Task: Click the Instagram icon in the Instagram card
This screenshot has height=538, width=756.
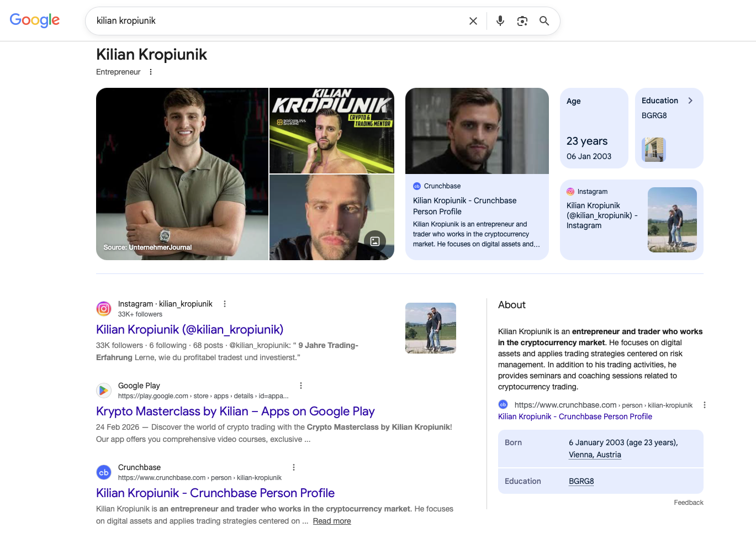Action: (x=570, y=192)
